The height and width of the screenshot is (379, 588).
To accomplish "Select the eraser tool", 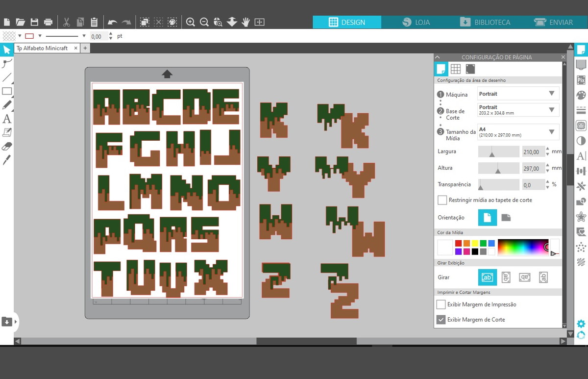I will click(7, 146).
